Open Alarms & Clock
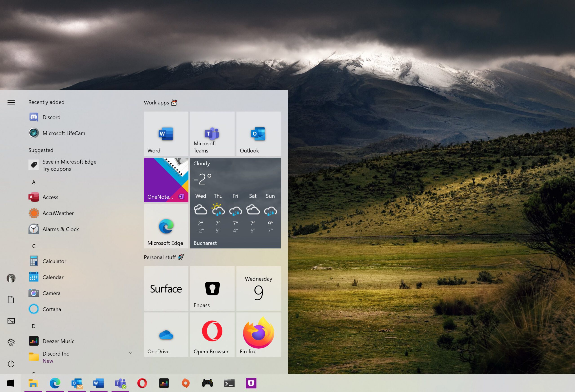This screenshot has height=392, width=575. (x=61, y=229)
